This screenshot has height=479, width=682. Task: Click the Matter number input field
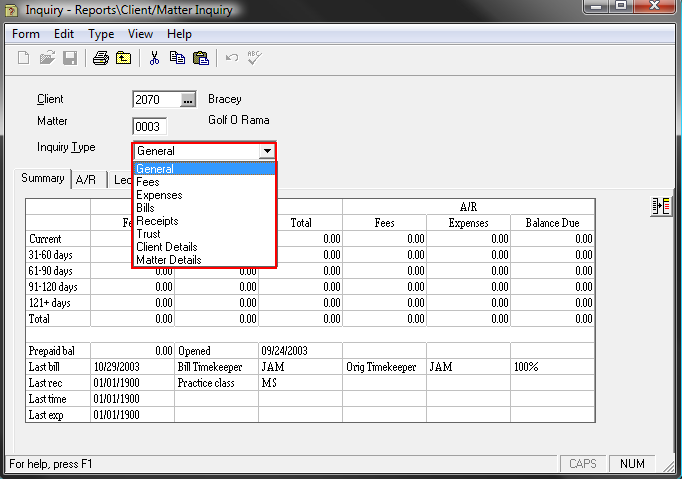pyautogui.click(x=149, y=126)
